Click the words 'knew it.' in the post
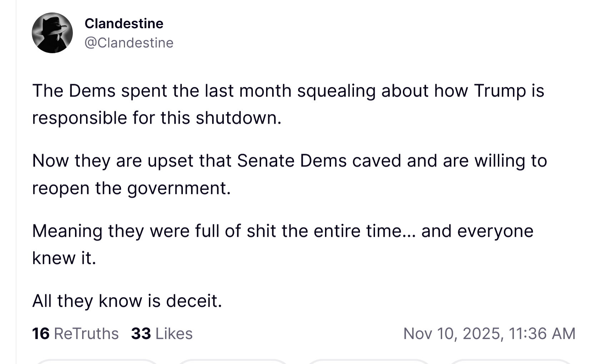Image resolution: width=590 pixels, height=364 pixels. 64,258
